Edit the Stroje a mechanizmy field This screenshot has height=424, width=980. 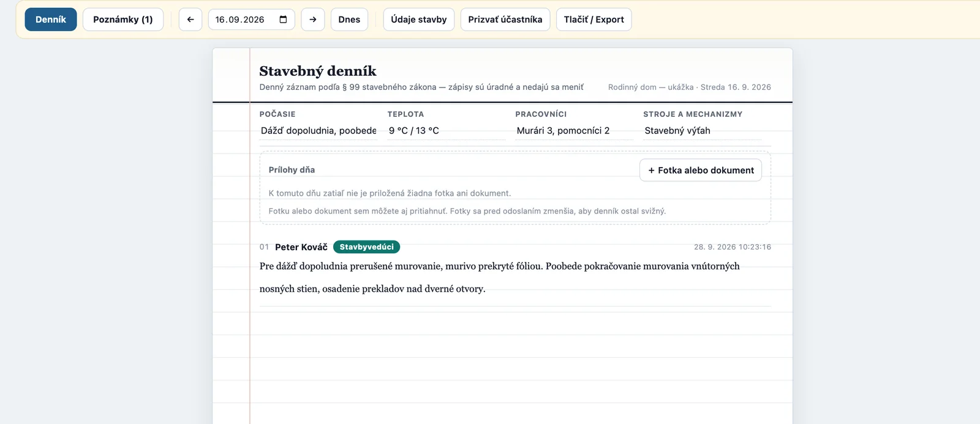(x=702, y=131)
